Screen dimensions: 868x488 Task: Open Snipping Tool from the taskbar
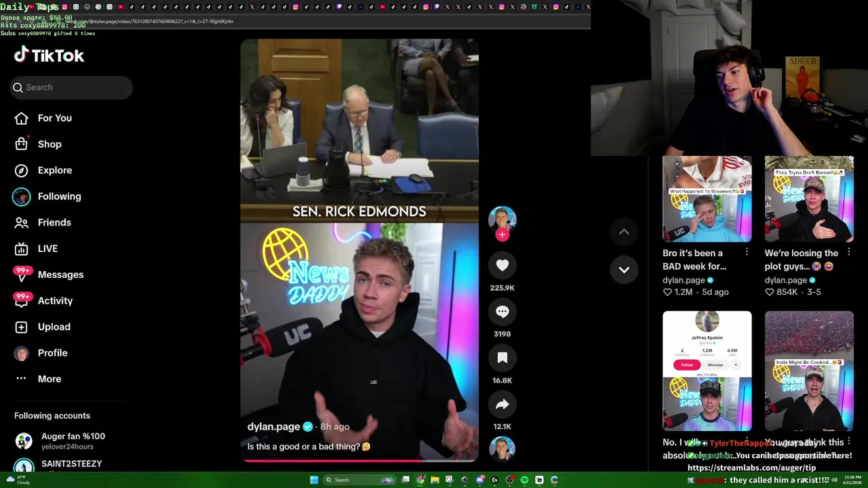(450, 480)
